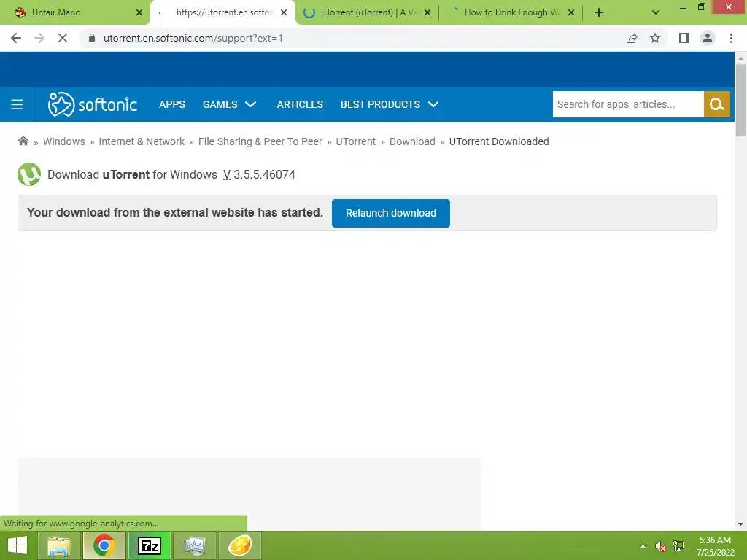Click the lock icon in address bar
This screenshot has width=747, height=560.
92,38
